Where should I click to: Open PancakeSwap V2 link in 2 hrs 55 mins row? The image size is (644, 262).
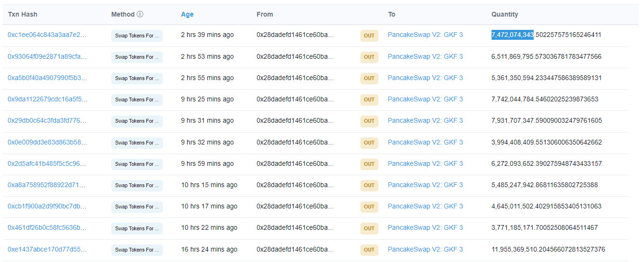coord(425,78)
